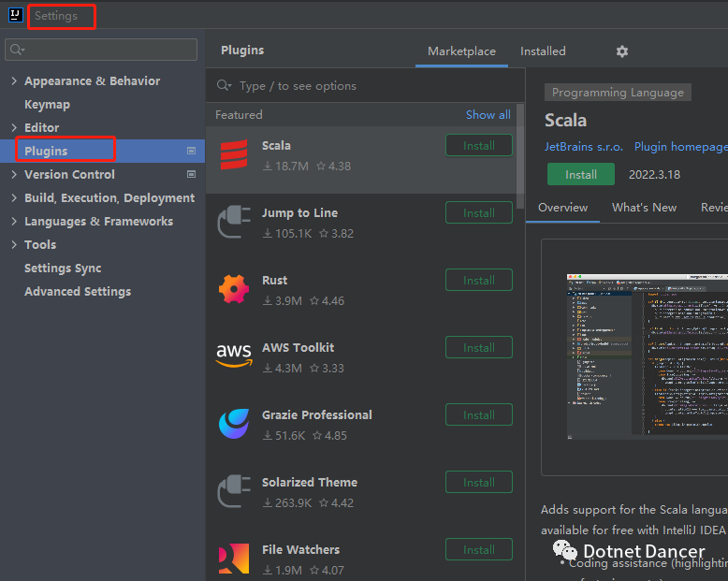Open the plugins gear settings icon
Screen dimensions: 728x581
click(x=622, y=51)
